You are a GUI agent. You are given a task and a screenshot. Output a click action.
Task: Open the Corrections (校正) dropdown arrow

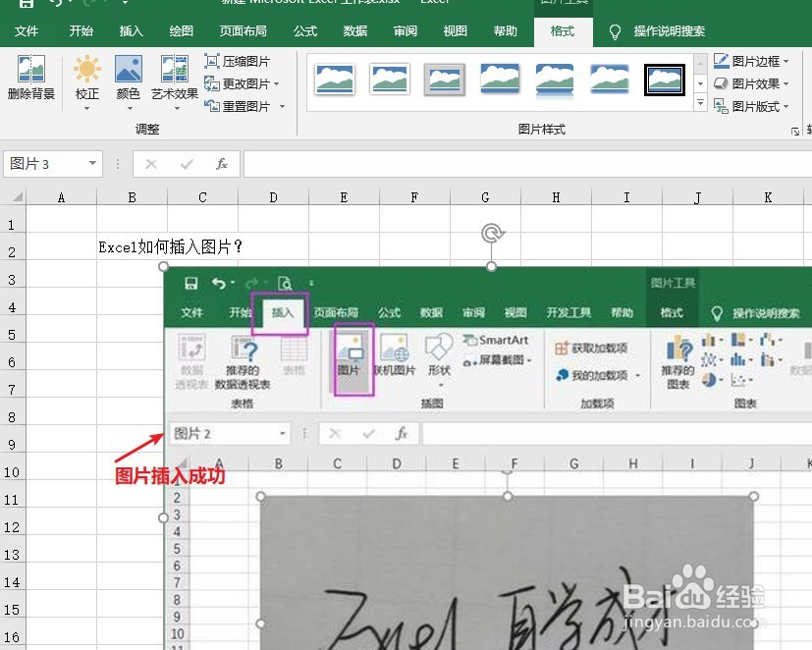coord(86,107)
